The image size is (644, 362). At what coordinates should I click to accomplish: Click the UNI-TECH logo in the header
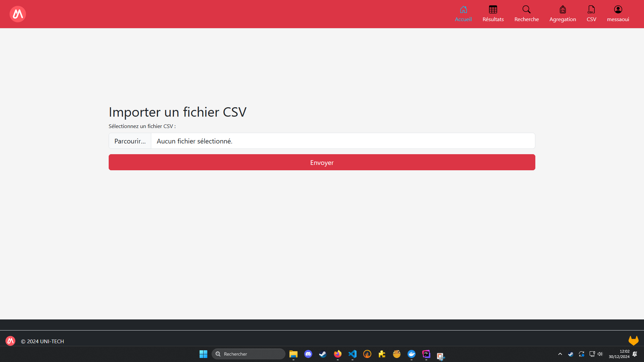pyautogui.click(x=18, y=14)
